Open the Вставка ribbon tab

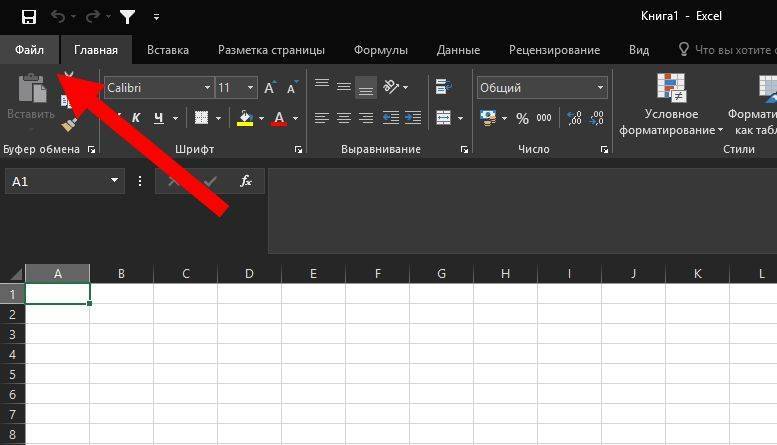[x=168, y=50]
